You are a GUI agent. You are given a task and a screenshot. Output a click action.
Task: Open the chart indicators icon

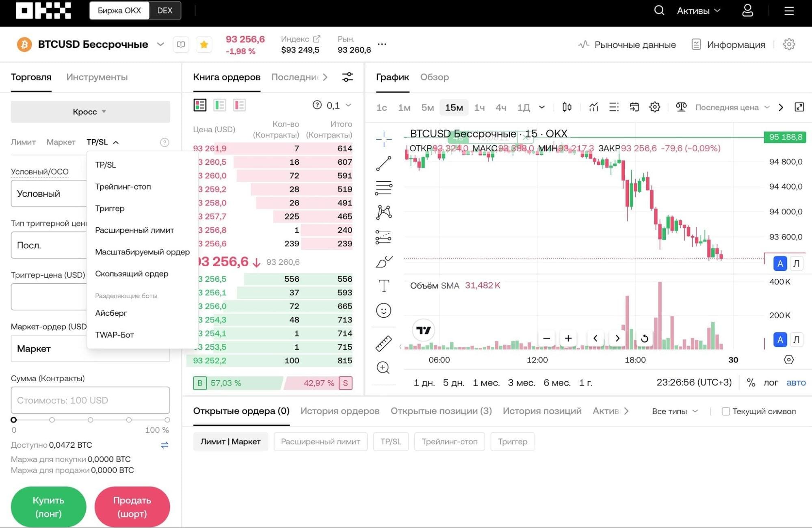(593, 107)
